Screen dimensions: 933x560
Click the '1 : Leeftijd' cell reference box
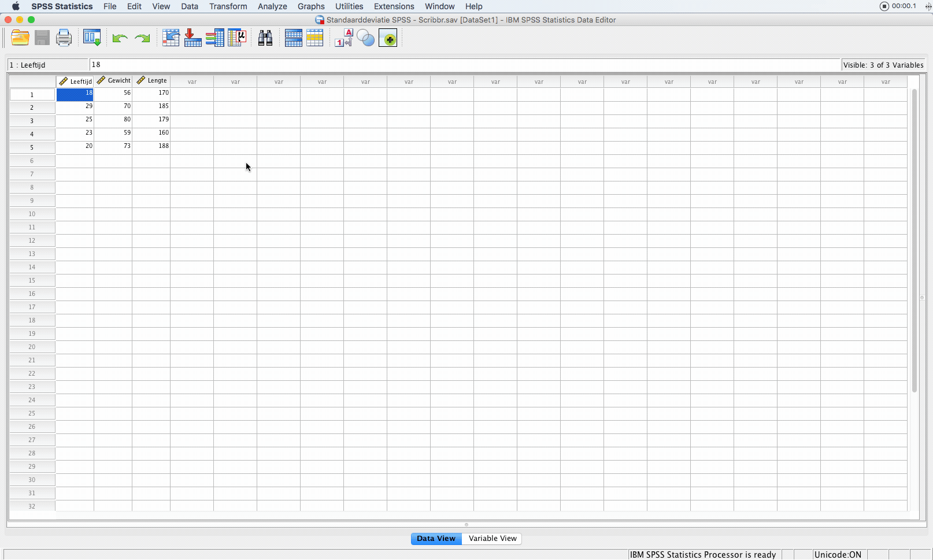coord(47,65)
